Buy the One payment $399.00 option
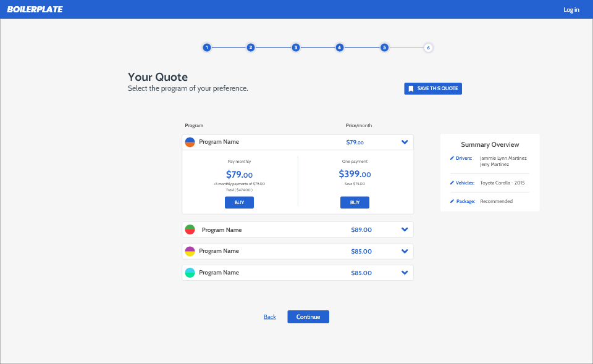This screenshot has width=593, height=364. pos(355,202)
